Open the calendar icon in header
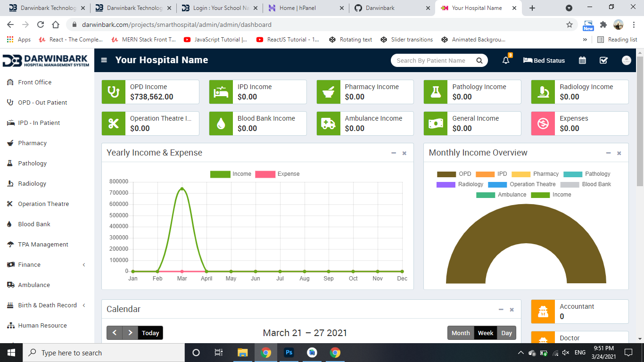The height and width of the screenshot is (362, 644). pos(582,60)
